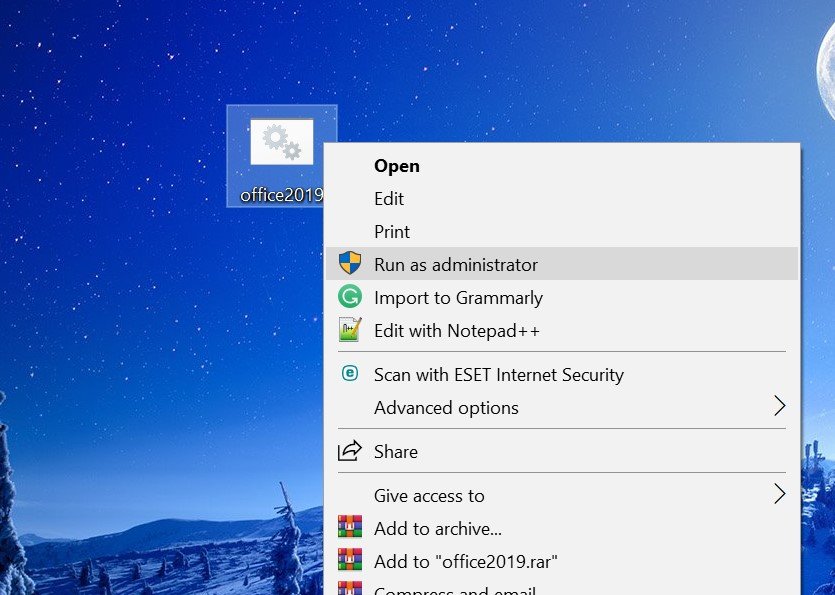The height and width of the screenshot is (595, 835).
Task: Expand the Give access to submenu arrow
Action: pos(780,494)
